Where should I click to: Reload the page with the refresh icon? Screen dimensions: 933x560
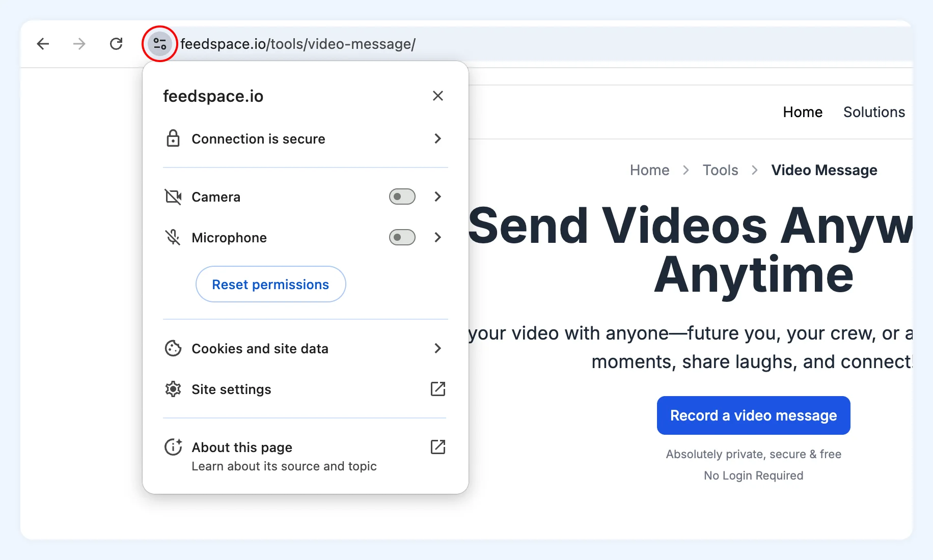click(x=116, y=44)
